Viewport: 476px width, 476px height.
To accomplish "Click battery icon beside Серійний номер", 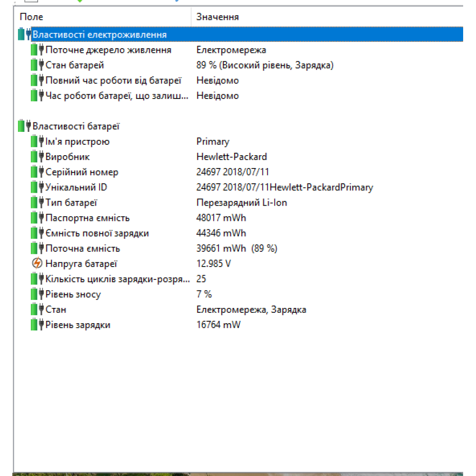I will [x=37, y=172].
